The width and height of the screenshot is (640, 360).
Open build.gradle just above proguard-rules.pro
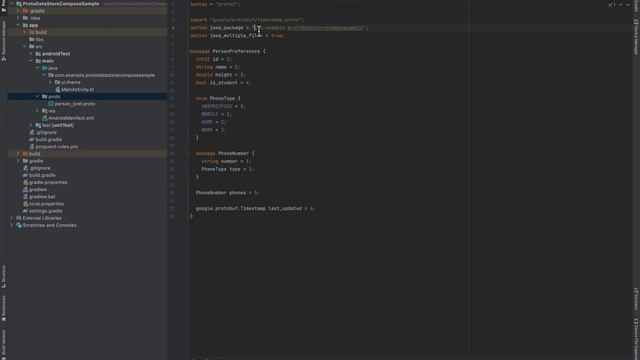click(49, 140)
